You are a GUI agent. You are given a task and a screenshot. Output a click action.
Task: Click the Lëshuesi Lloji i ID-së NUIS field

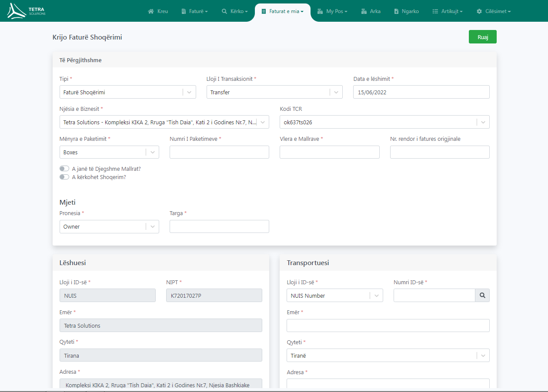pos(107,296)
